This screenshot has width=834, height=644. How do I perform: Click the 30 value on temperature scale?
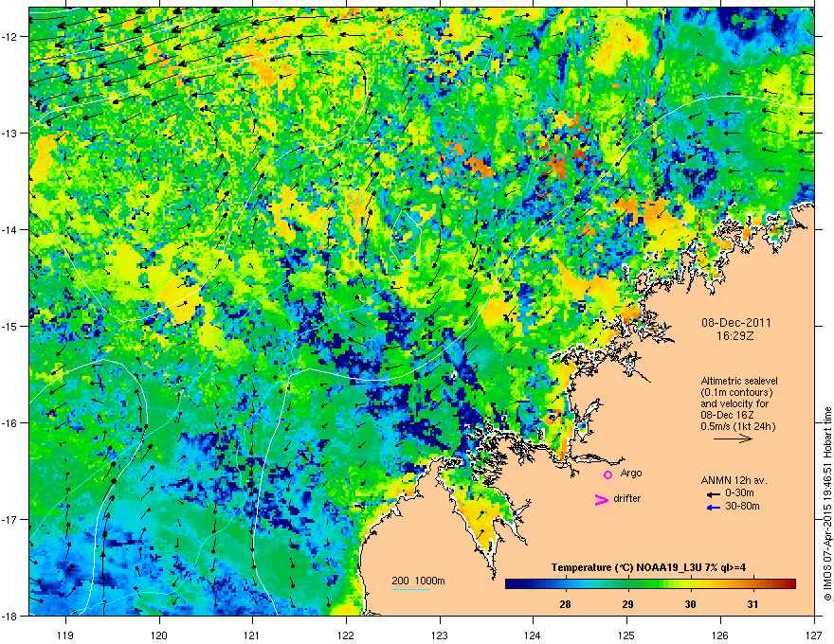690,604
